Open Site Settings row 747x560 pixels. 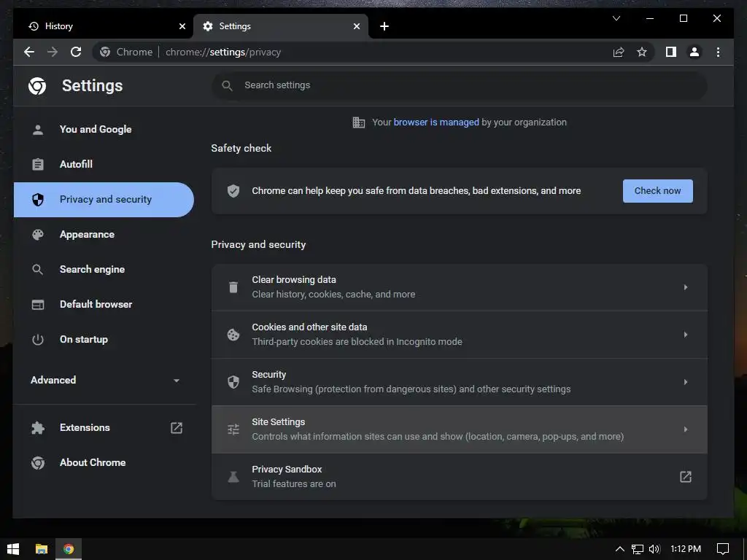click(460, 429)
